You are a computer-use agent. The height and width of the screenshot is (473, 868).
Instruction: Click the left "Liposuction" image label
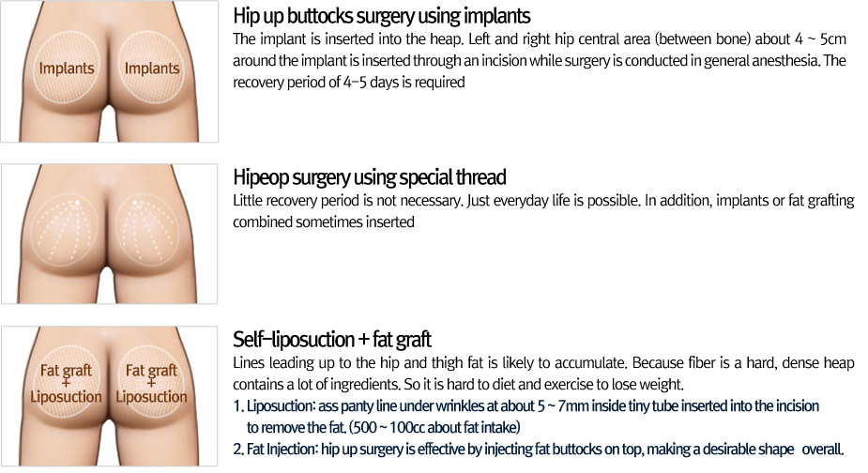click(x=65, y=397)
